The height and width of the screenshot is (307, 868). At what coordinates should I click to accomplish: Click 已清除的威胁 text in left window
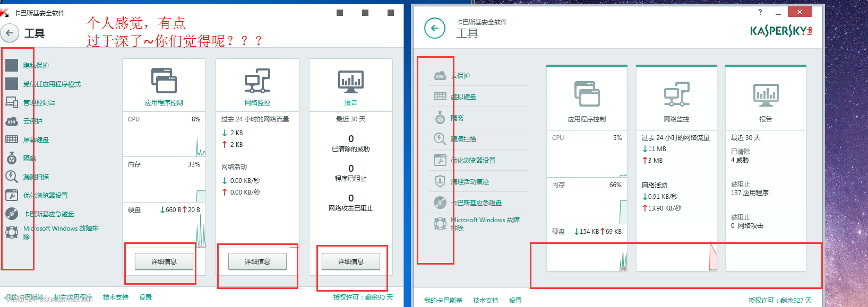tap(351, 149)
